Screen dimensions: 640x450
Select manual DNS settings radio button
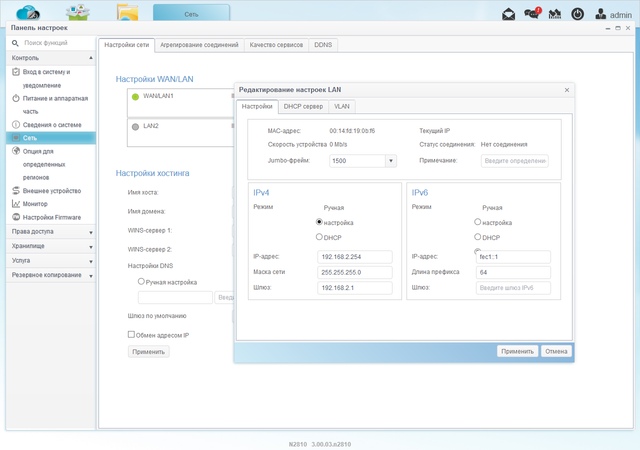pyautogui.click(x=141, y=281)
